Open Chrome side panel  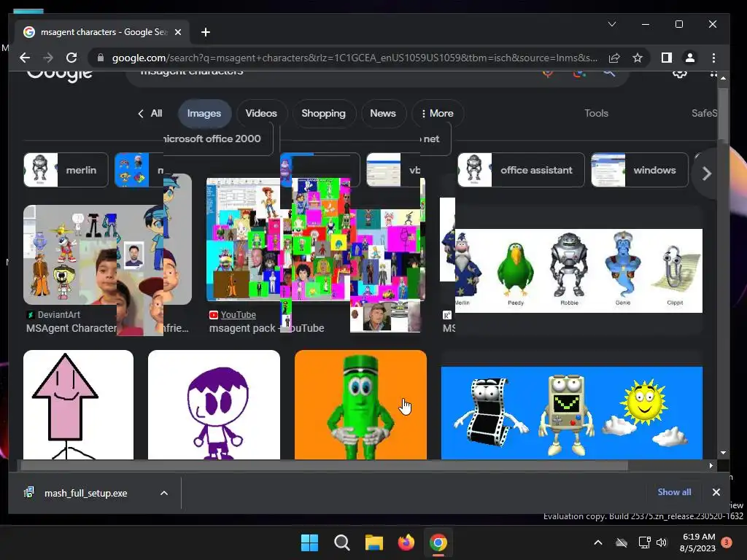click(667, 58)
